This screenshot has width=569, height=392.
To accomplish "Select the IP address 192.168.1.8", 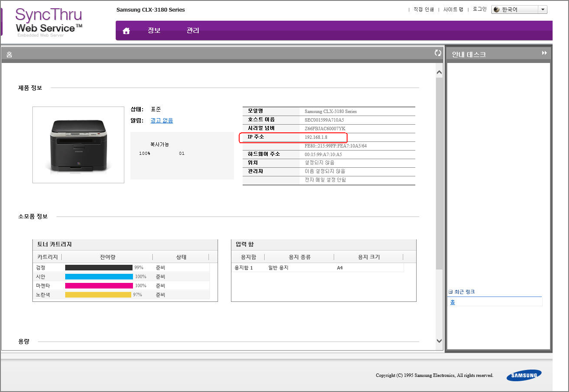I will 316,137.
